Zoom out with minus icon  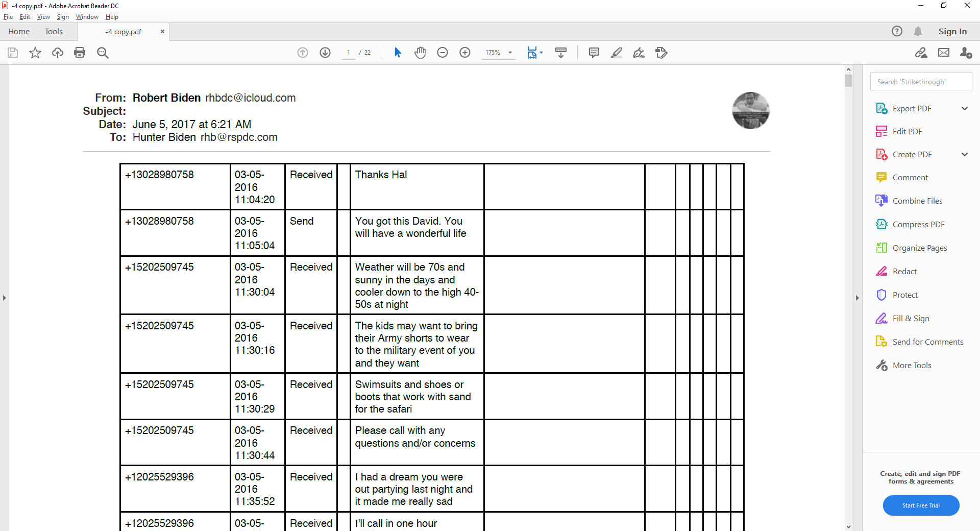(443, 53)
